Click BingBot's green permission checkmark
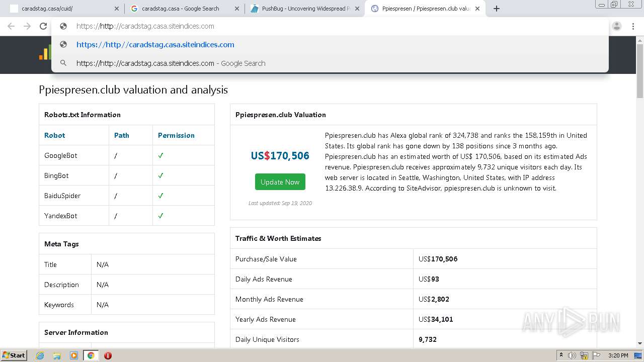644x362 pixels. (161, 175)
